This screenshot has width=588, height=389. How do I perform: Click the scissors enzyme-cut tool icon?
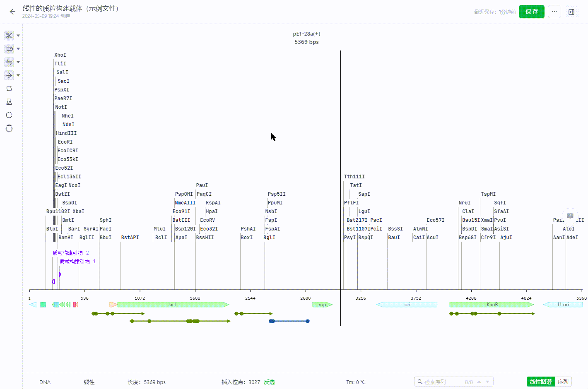point(9,36)
